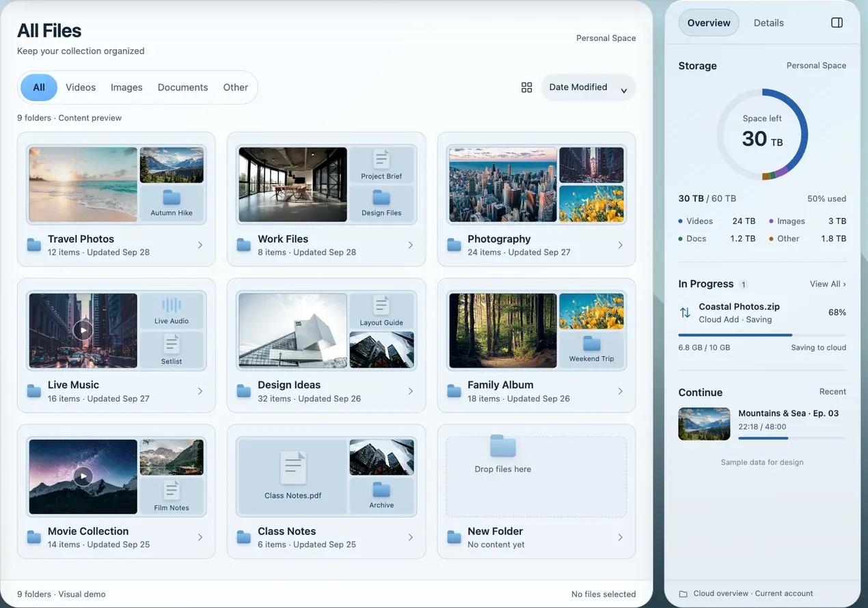
Task: Filter files by Images
Action: pos(126,87)
